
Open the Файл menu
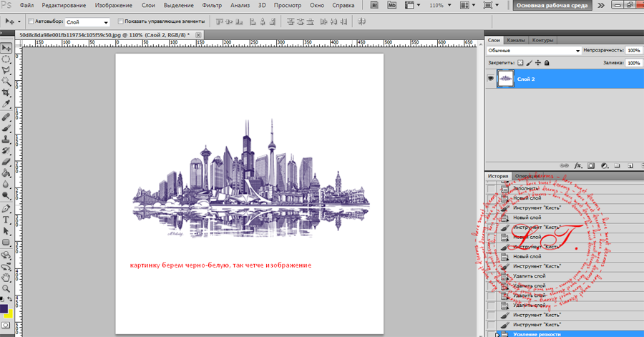26,5
